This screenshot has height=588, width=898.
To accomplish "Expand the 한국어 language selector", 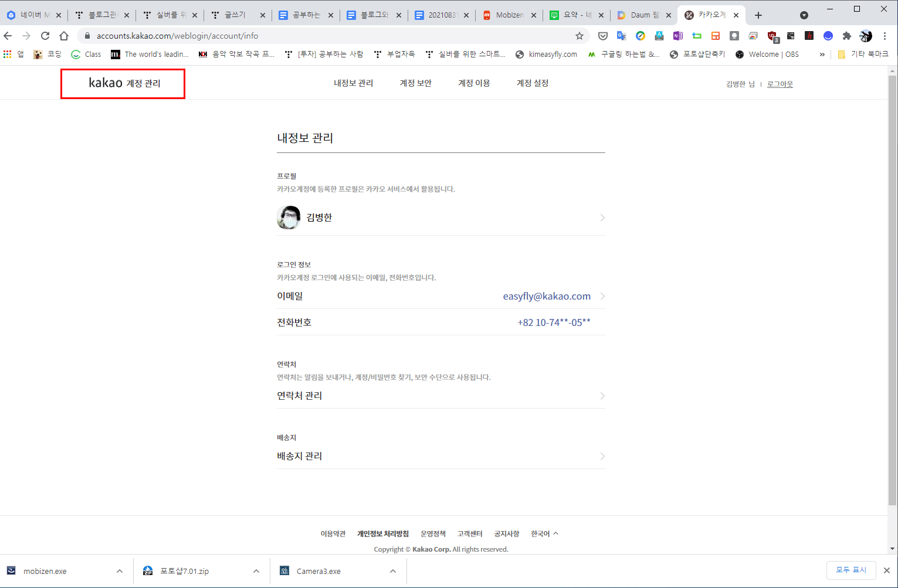I will tap(544, 533).
